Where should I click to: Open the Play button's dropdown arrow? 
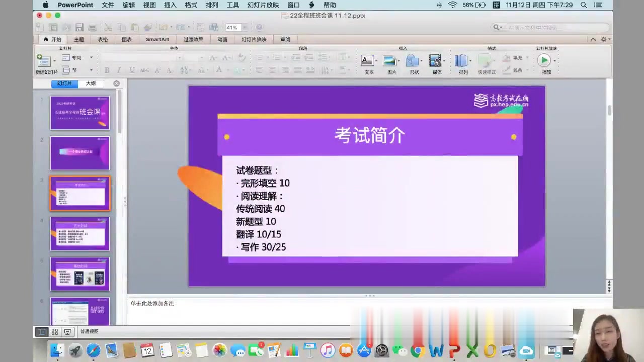554,61
